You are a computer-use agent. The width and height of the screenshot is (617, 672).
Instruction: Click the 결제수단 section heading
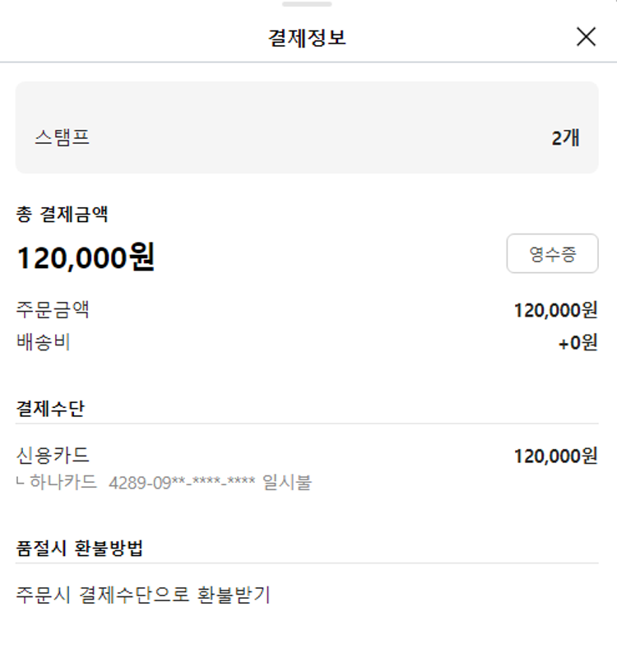50,409
